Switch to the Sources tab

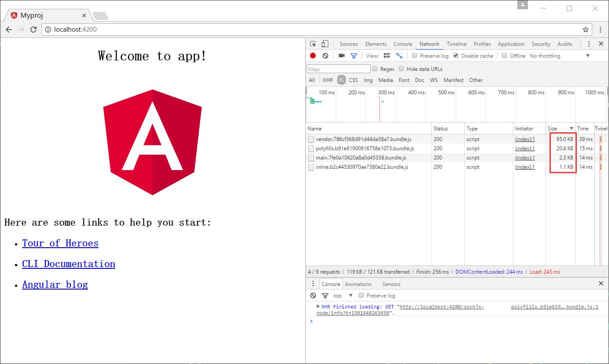(349, 44)
